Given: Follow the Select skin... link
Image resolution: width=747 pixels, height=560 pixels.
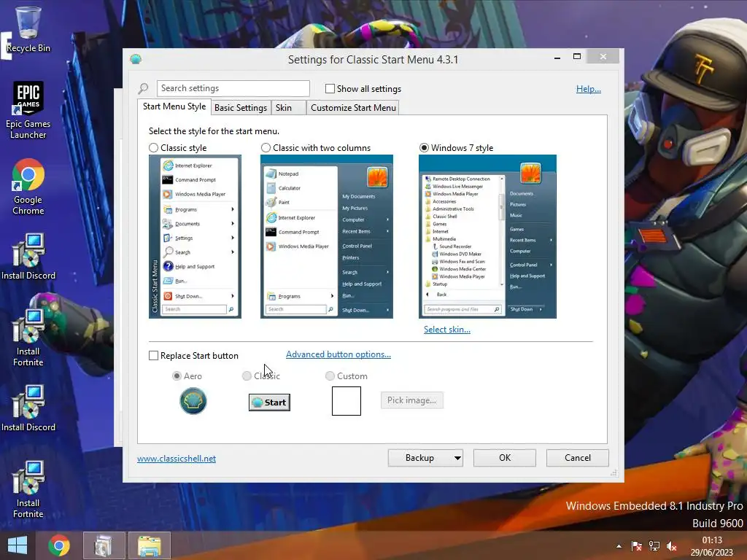Looking at the screenshot, I should point(447,330).
